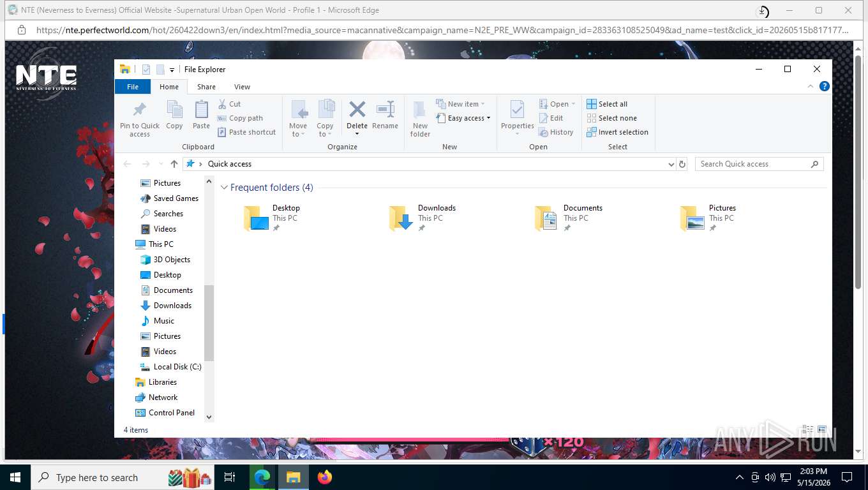Open the address bar history dropdown
868x490 pixels.
671,164
